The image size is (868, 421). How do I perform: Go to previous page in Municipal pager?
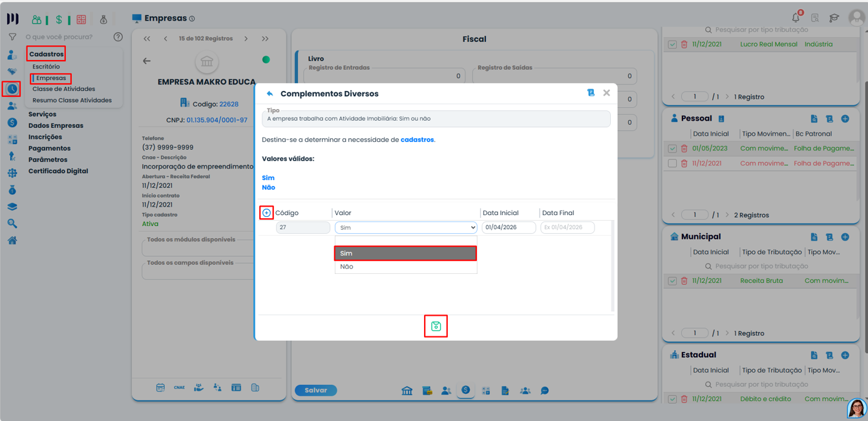tap(673, 333)
